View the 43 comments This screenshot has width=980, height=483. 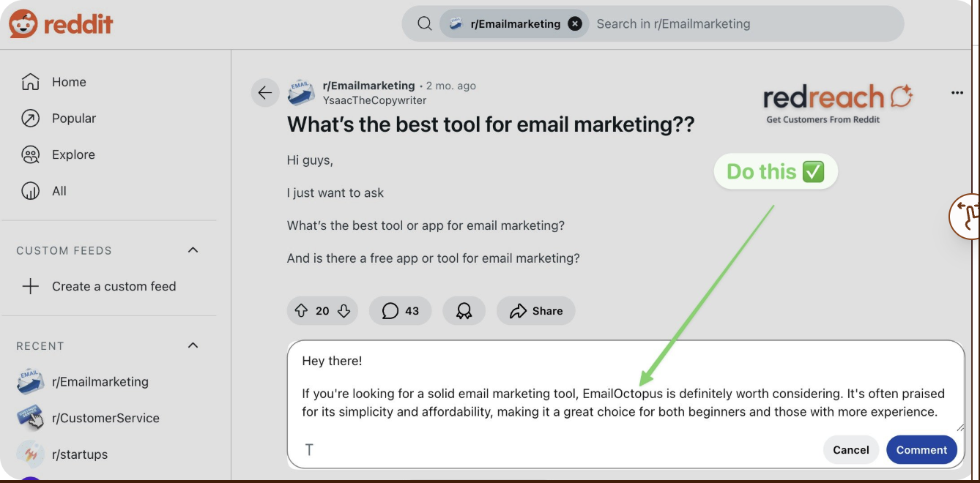401,311
